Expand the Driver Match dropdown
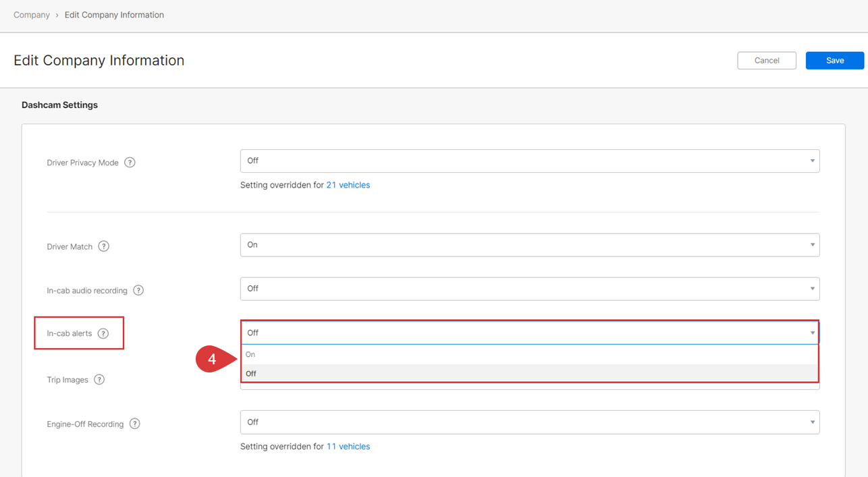This screenshot has height=477, width=868. click(x=529, y=245)
